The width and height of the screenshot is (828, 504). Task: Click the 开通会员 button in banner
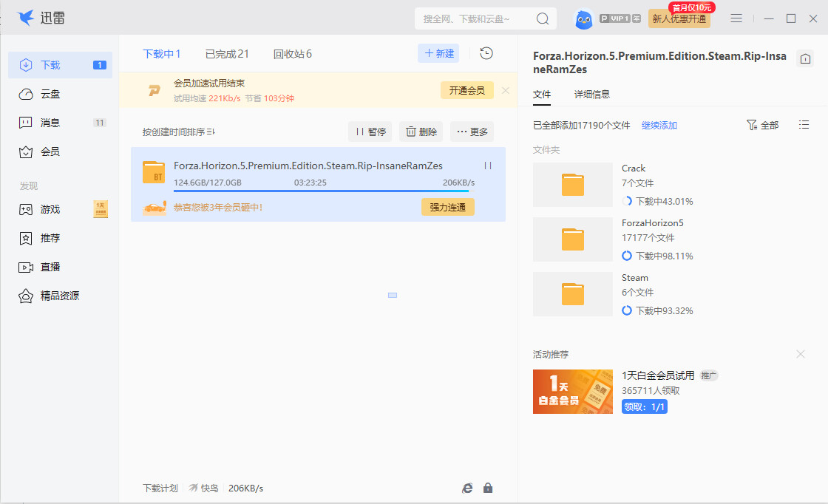(x=466, y=90)
